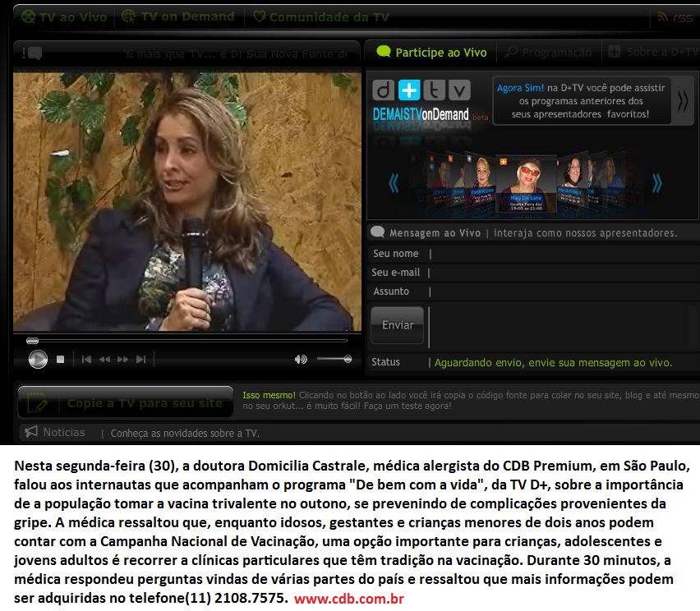Show the next presenters in the carousel
Viewport: 700px width, 611px height.
656,182
